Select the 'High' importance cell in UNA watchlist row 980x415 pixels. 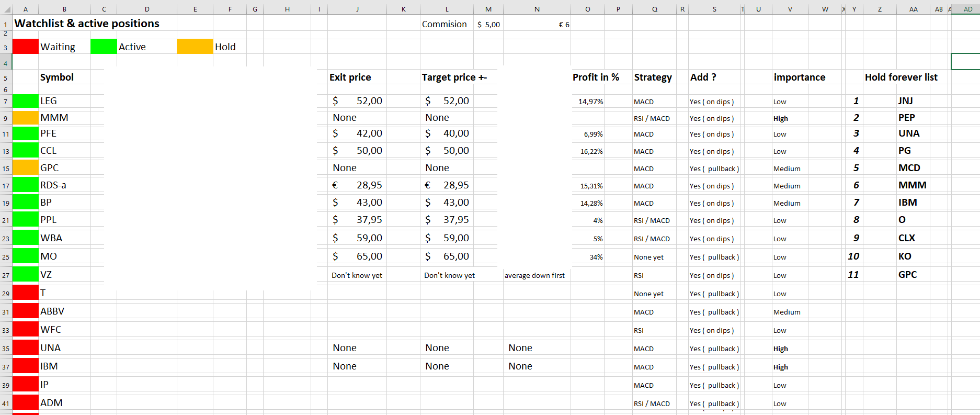[x=790, y=349]
